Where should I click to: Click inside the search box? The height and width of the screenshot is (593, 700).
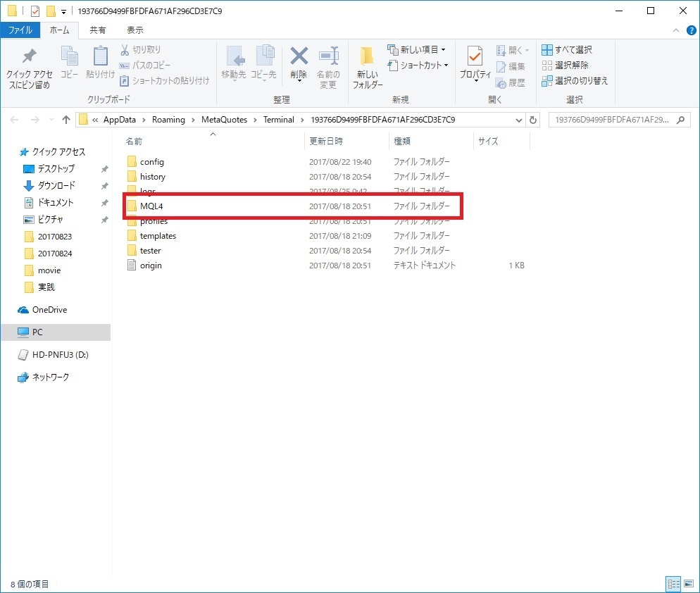point(620,120)
